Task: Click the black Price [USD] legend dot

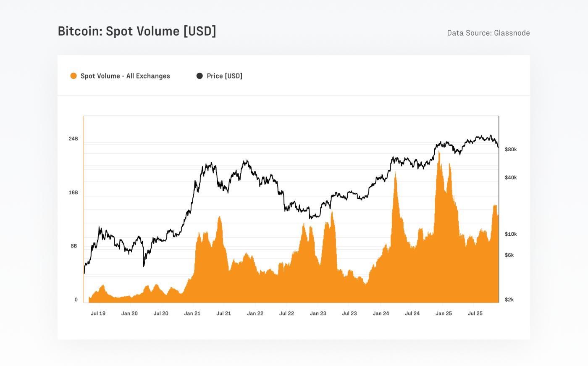Action: coord(199,76)
